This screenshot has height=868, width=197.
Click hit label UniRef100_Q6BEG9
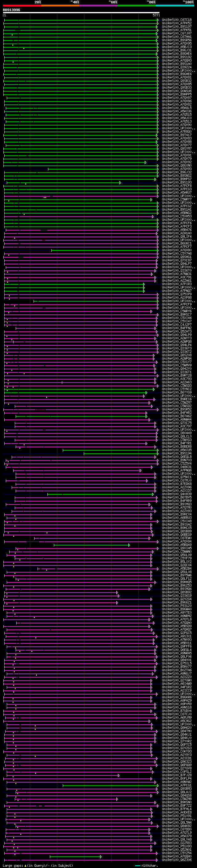pos(177,535)
